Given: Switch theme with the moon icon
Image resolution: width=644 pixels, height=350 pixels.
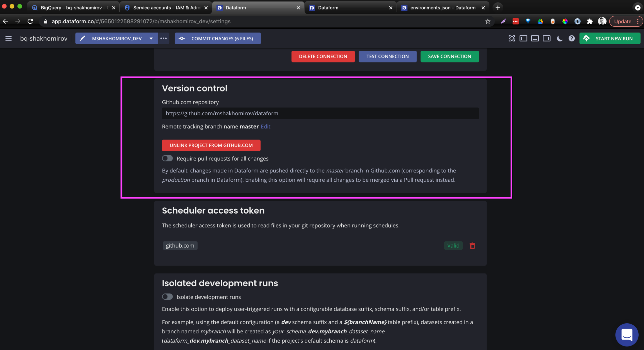Looking at the screenshot, I should (560, 39).
